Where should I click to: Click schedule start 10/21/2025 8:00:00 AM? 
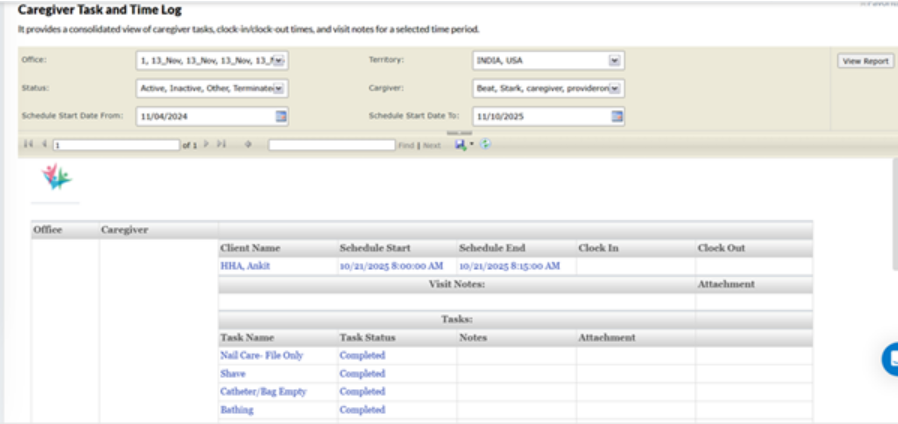tap(391, 266)
